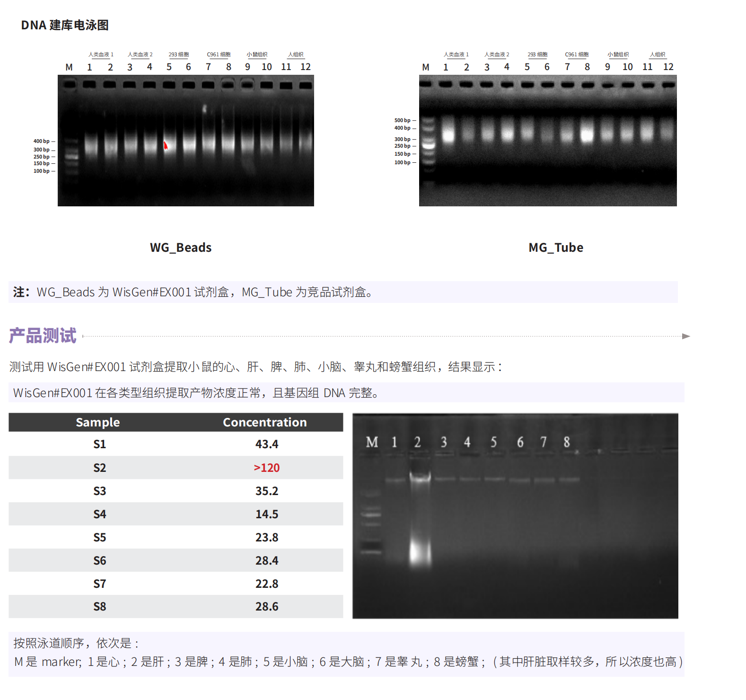Click the 14.5 concentration value

267,514
